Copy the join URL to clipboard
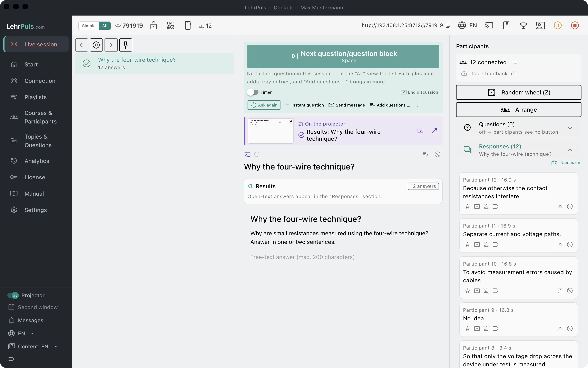 [x=448, y=25]
